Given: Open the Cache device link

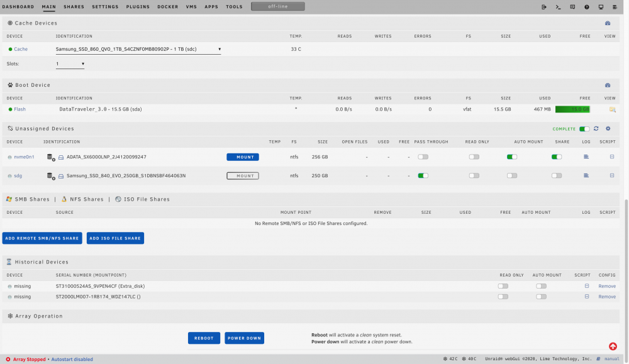Looking at the screenshot, I should (21, 49).
